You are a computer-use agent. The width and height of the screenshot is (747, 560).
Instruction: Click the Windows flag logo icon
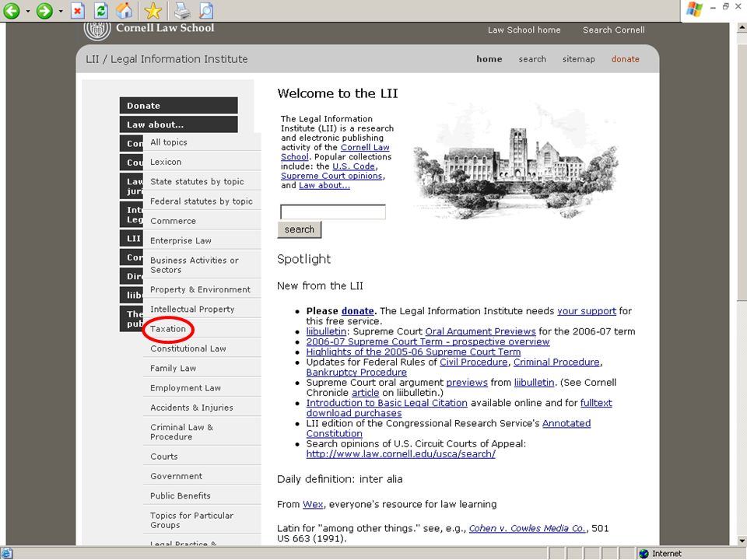click(694, 9)
